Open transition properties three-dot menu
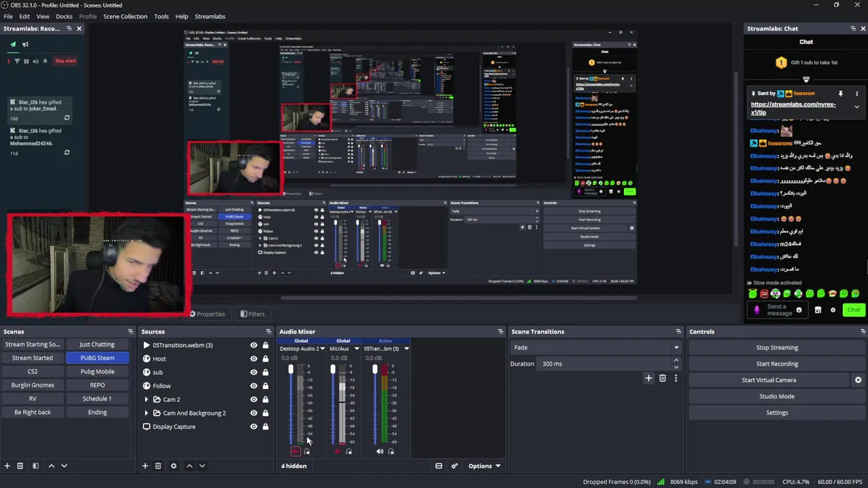Viewport: 868px width, 488px height. (675, 378)
